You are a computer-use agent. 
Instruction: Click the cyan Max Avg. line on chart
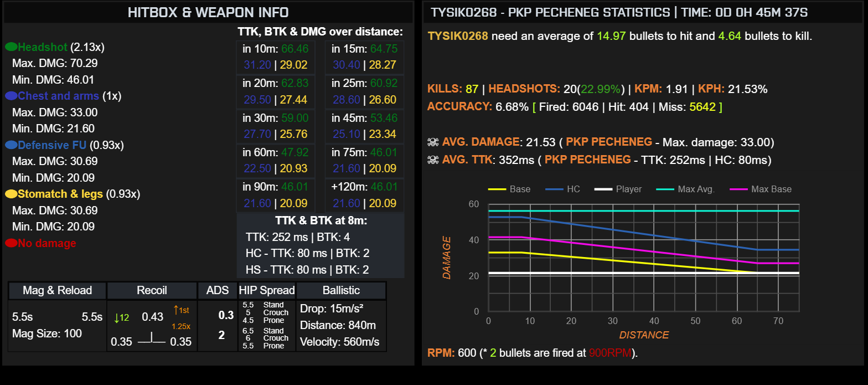(643, 211)
